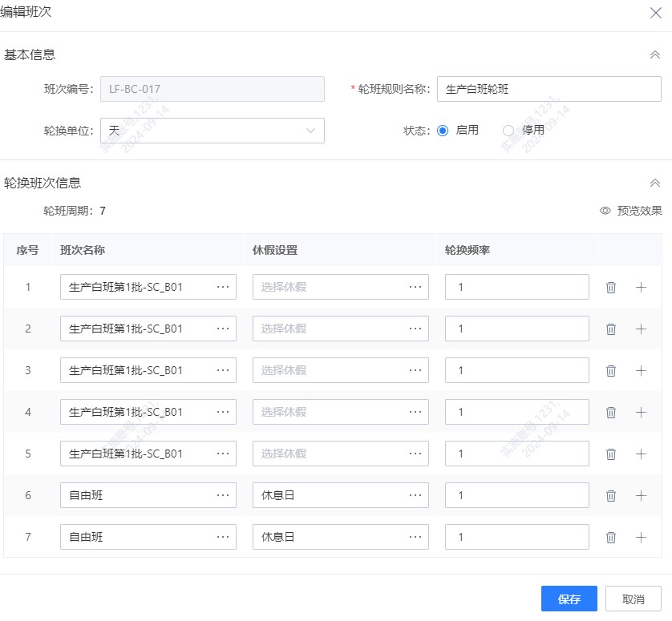Close the 编辑班次 dialog
Viewport: 672px width, 621px height.
click(x=658, y=13)
